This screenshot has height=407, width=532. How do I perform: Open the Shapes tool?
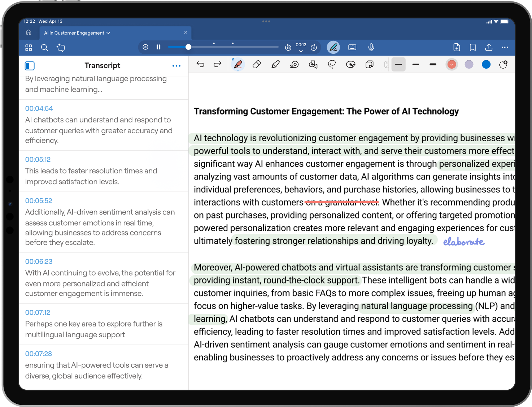(313, 65)
